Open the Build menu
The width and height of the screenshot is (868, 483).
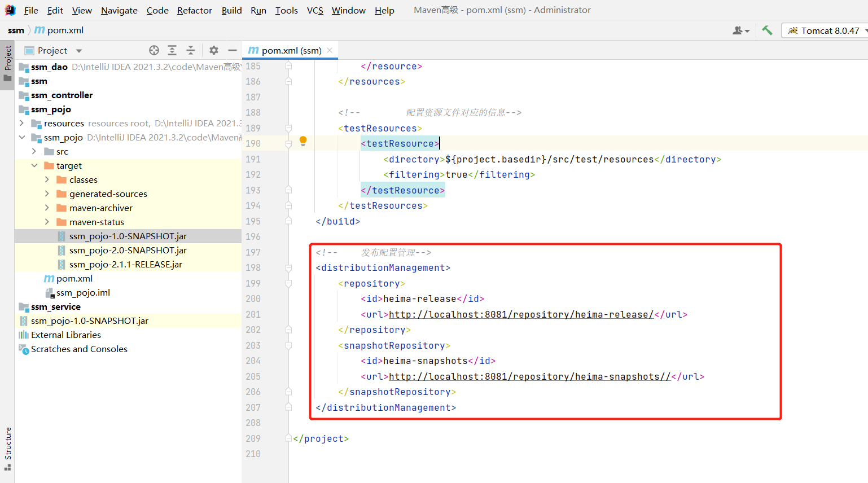pyautogui.click(x=231, y=10)
